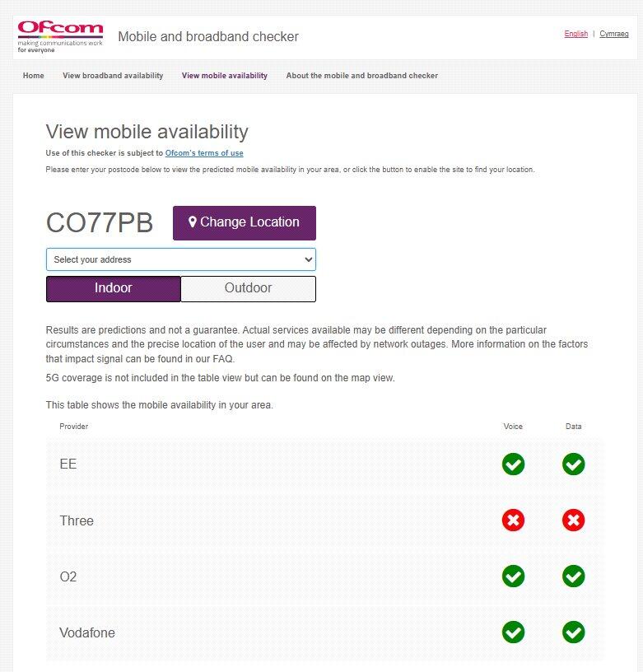The image size is (643, 672).
Task: Click O2 data availability checkmark icon
Action: [x=574, y=576]
